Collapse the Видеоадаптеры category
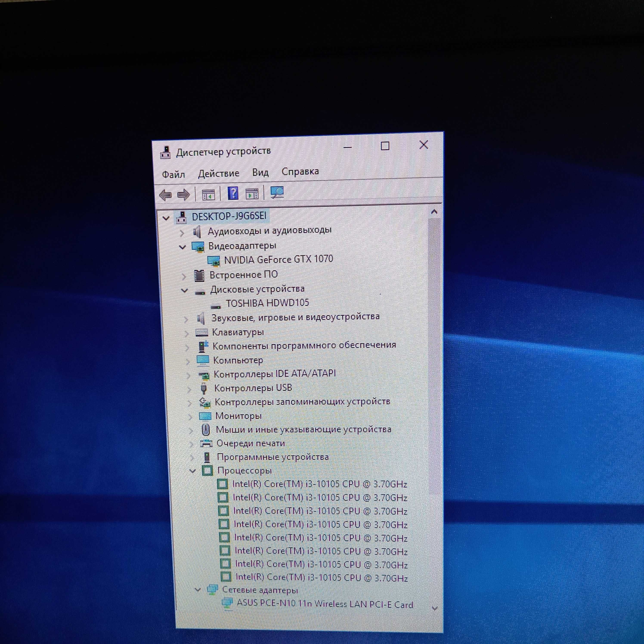The image size is (644, 644). [x=182, y=247]
